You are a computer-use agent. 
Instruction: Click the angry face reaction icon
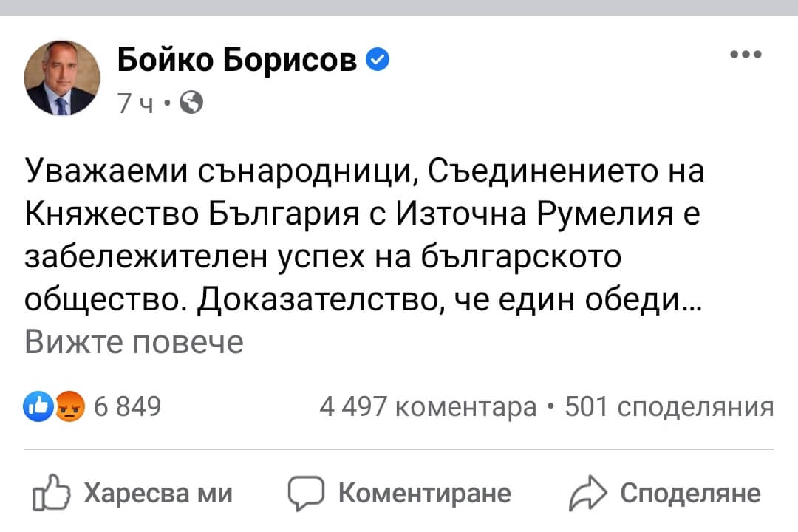[x=70, y=406]
